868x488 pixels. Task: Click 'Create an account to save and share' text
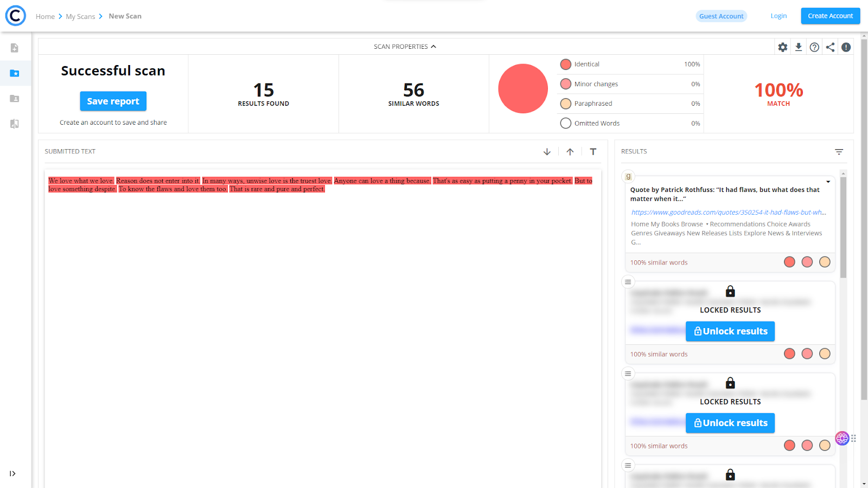click(x=113, y=123)
